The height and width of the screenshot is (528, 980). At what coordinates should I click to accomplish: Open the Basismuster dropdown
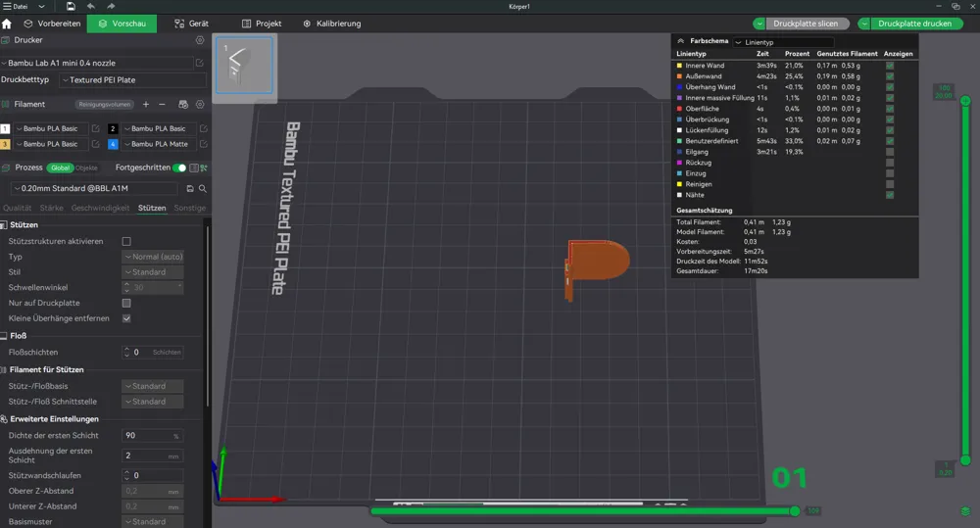[x=153, y=522]
